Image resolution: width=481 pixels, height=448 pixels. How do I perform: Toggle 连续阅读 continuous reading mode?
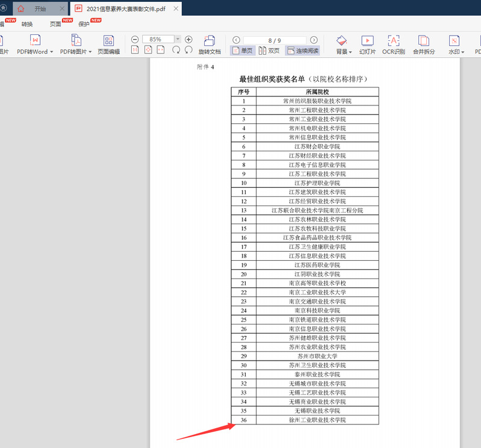pyautogui.click(x=302, y=51)
